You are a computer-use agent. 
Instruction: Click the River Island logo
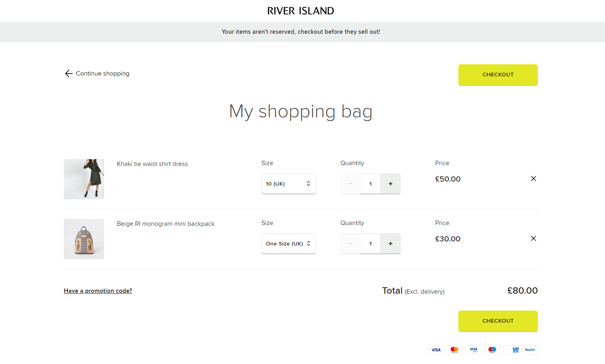click(x=301, y=11)
